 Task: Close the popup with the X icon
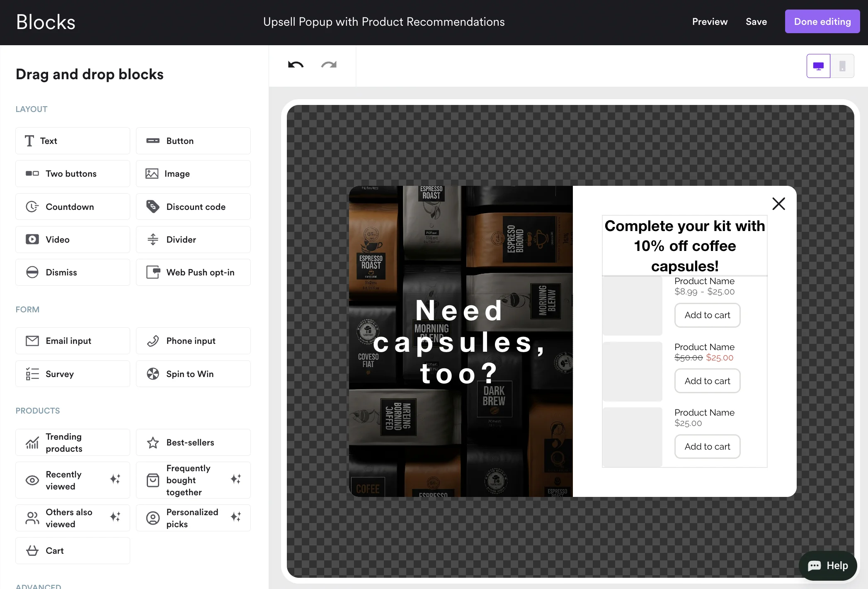click(x=778, y=204)
